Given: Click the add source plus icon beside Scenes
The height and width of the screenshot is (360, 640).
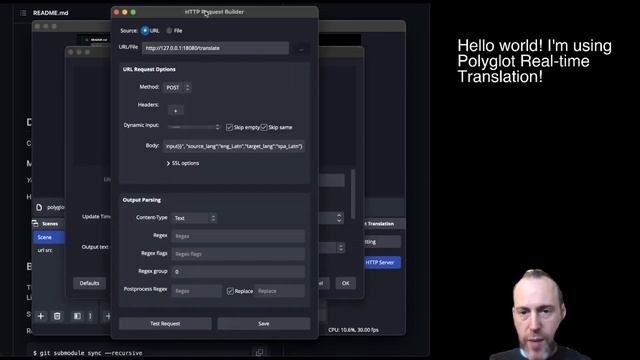Looking at the screenshot, I should [x=108, y=316].
